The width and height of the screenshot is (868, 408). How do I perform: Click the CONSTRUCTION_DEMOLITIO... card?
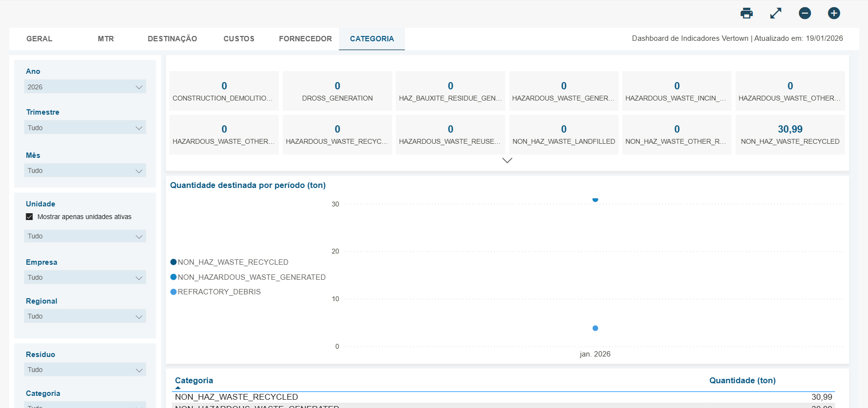[224, 91]
